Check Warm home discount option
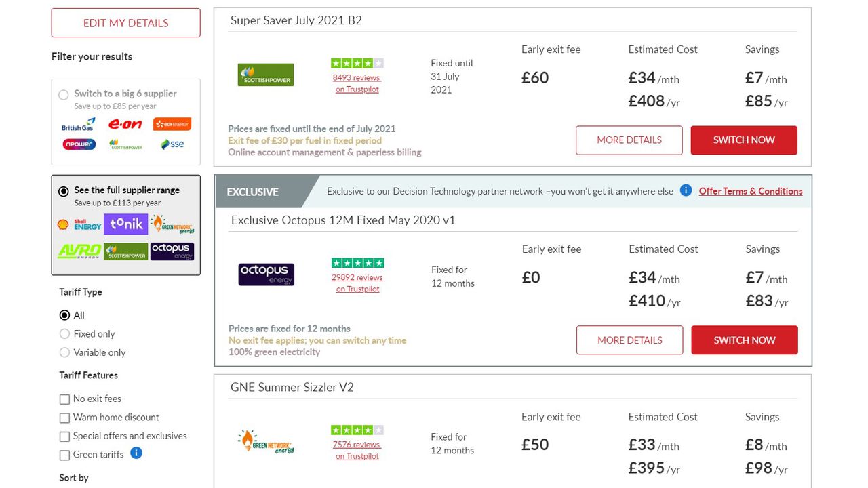The image size is (868, 488). click(x=64, y=418)
